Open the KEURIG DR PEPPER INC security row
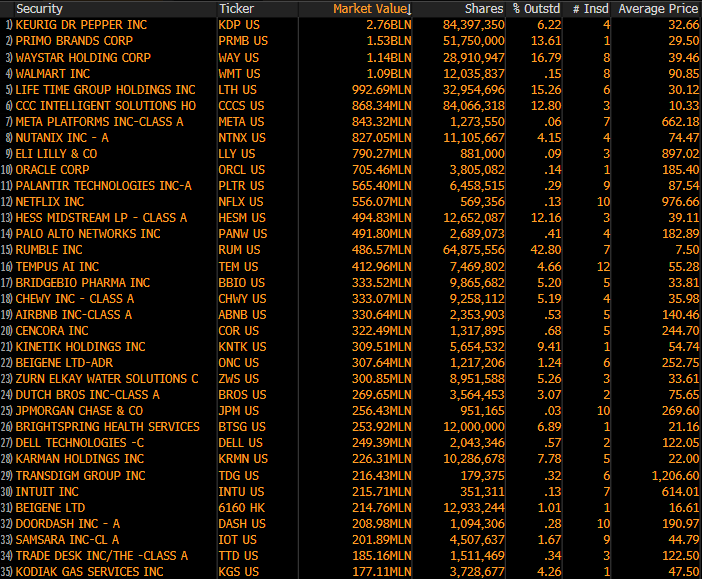The image size is (702, 579). [81, 25]
